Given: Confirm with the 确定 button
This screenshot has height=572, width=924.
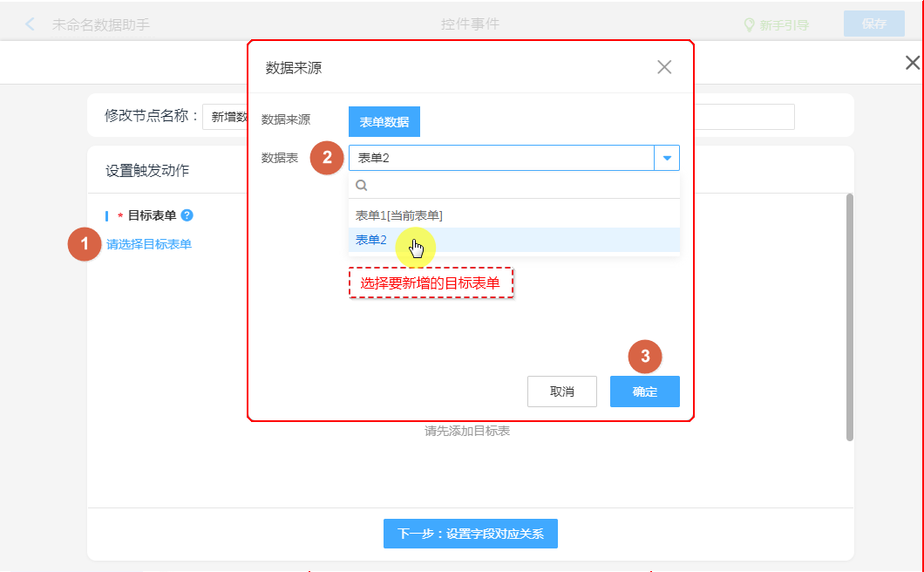Looking at the screenshot, I should tap(644, 392).
